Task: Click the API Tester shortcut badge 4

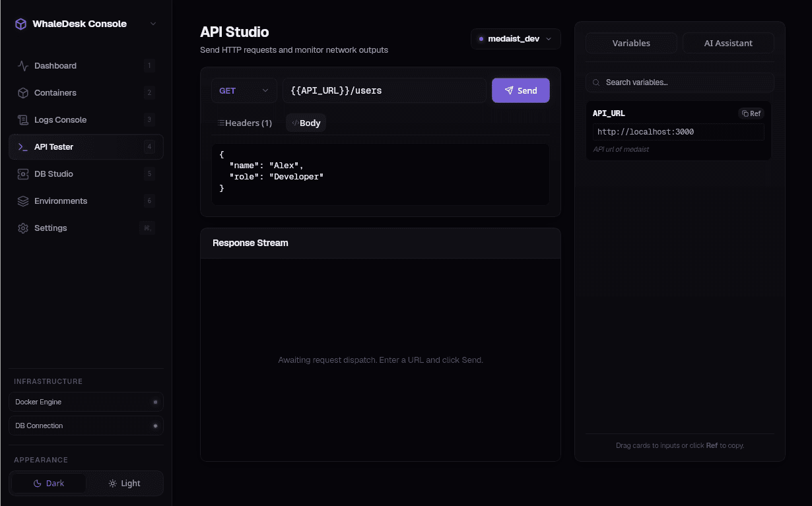Action: 149,147
